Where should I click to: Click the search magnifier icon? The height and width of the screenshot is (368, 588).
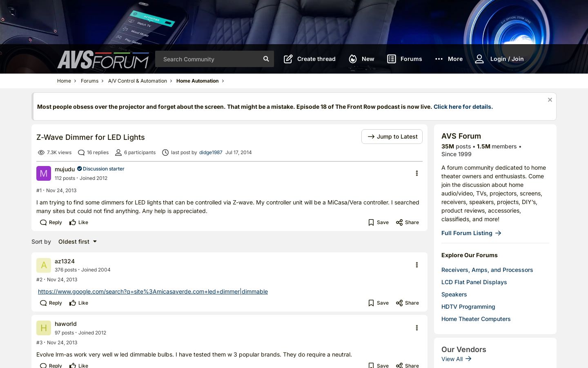(x=266, y=59)
